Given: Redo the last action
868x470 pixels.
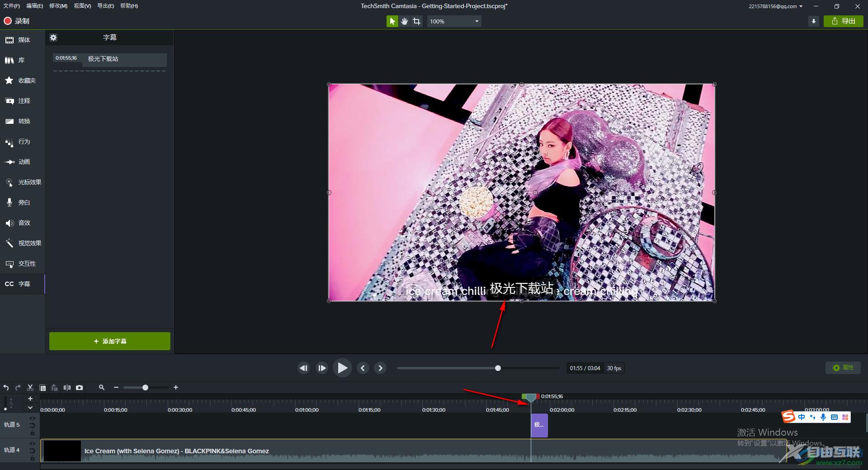Looking at the screenshot, I should [18, 388].
